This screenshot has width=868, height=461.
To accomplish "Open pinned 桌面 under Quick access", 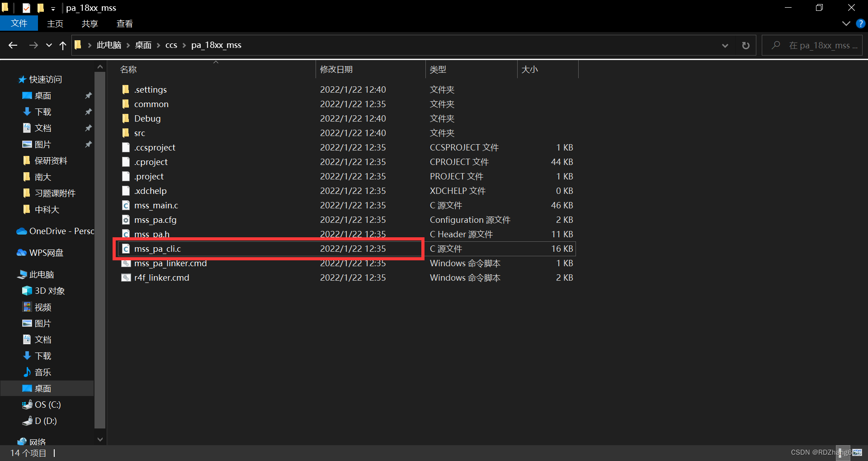I will (42, 96).
